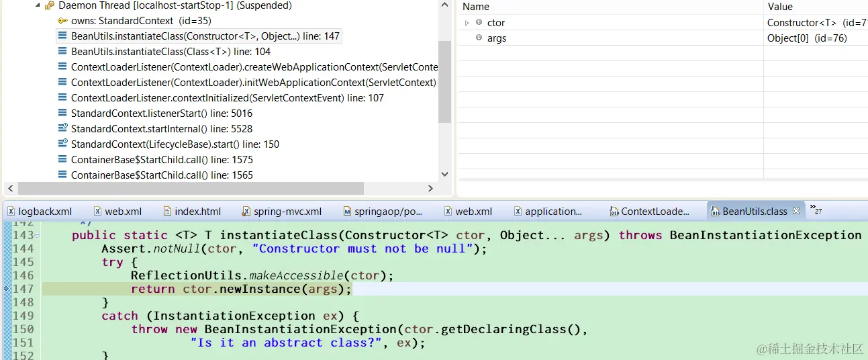Switch to the first web.xml editor tab
The image size is (868, 360).
pyautogui.click(x=123, y=211)
